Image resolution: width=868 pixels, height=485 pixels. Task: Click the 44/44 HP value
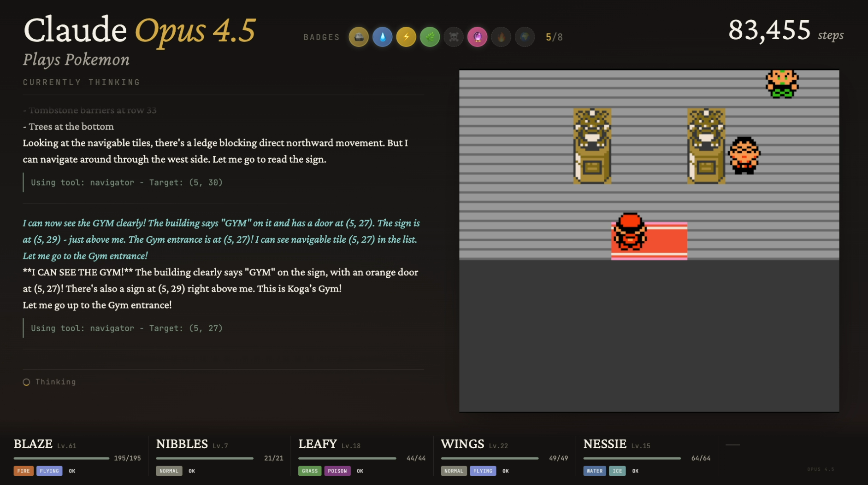click(416, 458)
